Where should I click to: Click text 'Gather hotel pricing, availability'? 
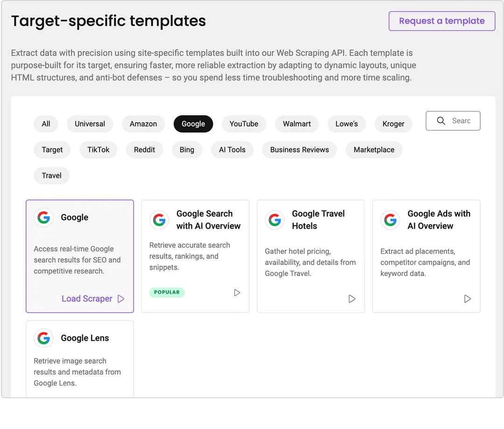(x=310, y=263)
